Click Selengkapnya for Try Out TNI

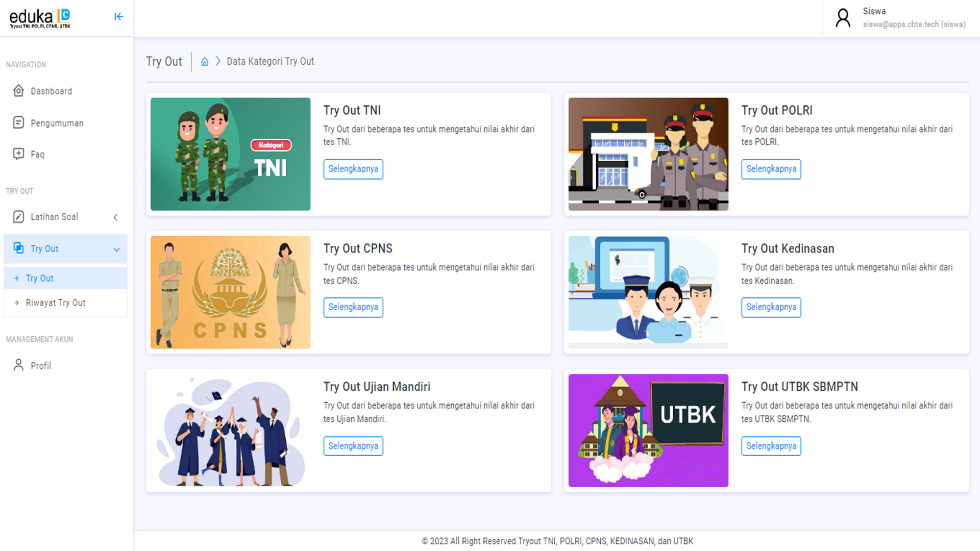coord(353,169)
